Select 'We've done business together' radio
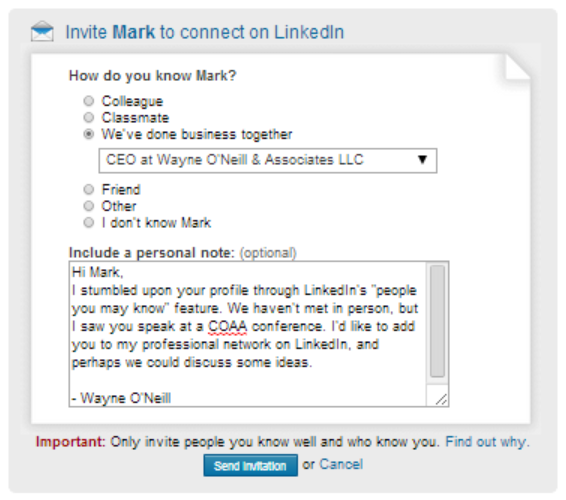 point(89,134)
